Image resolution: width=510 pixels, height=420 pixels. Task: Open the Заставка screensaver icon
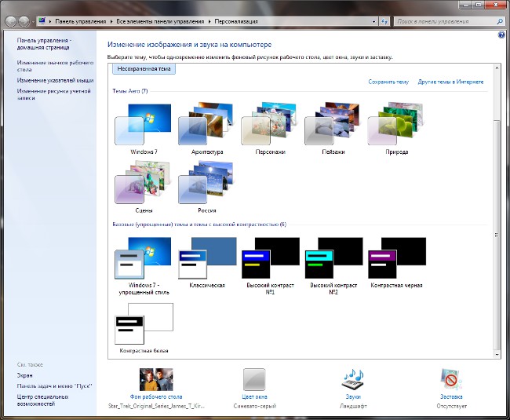[451, 379]
